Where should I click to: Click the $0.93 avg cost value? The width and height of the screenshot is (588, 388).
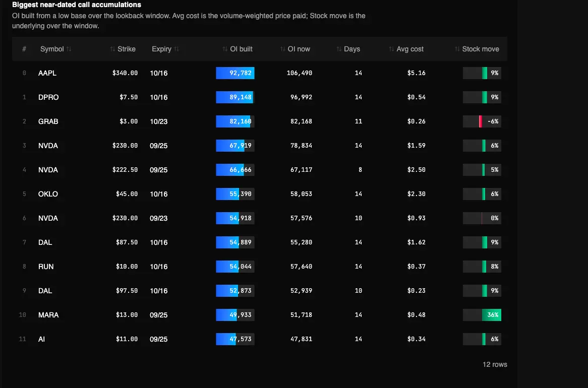pyautogui.click(x=416, y=218)
